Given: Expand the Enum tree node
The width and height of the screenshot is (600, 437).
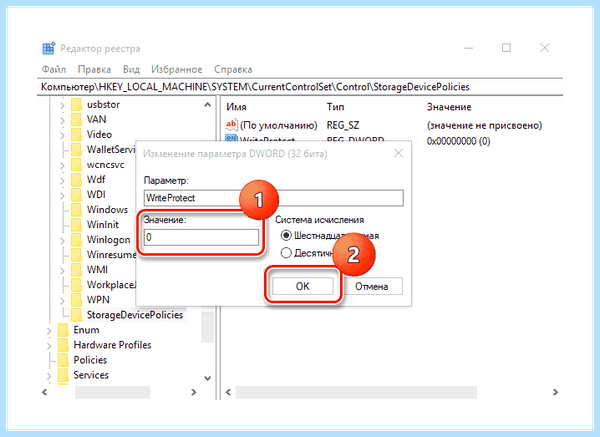Looking at the screenshot, I should click(49, 331).
